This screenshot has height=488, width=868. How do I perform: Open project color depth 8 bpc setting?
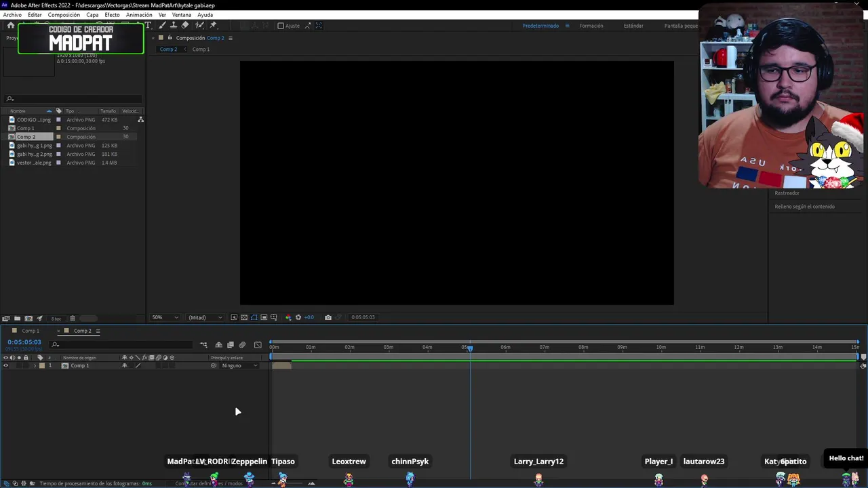tap(56, 319)
